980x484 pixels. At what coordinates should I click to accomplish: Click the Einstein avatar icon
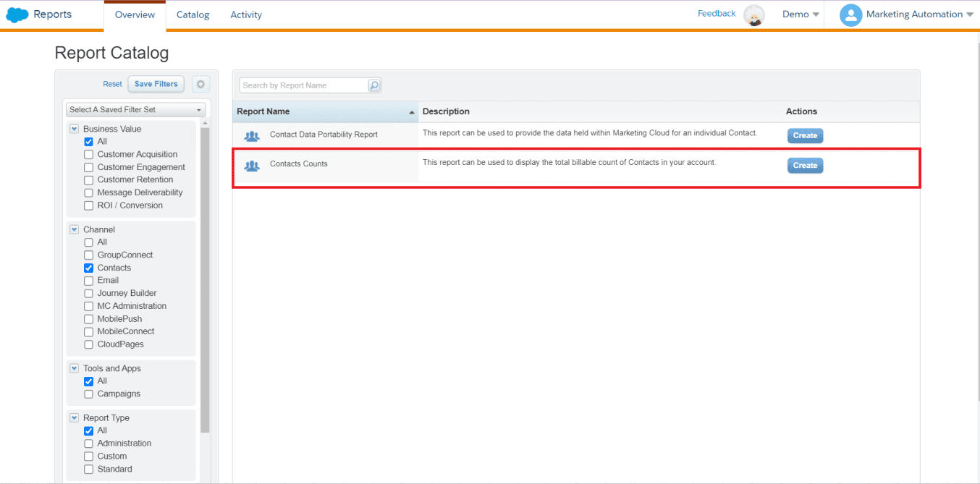754,15
